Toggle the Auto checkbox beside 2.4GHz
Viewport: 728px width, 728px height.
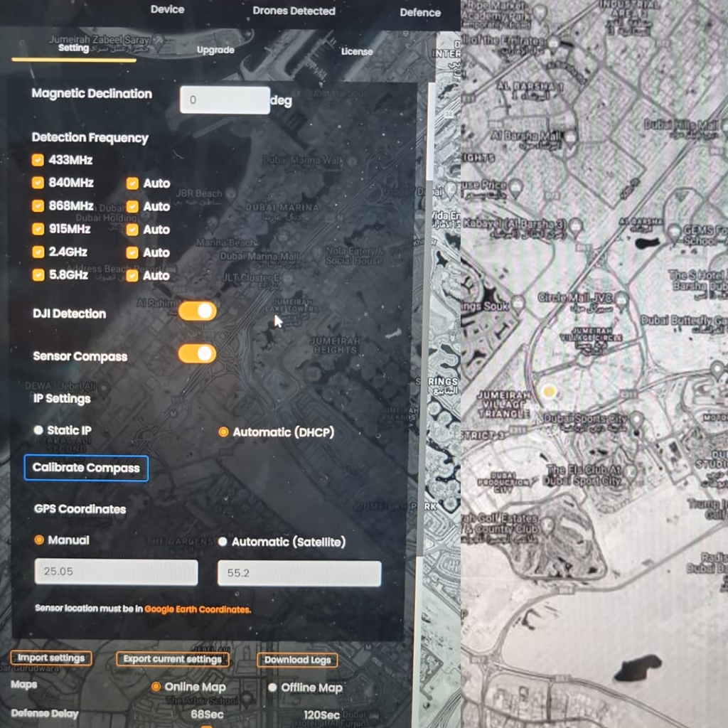(132, 252)
